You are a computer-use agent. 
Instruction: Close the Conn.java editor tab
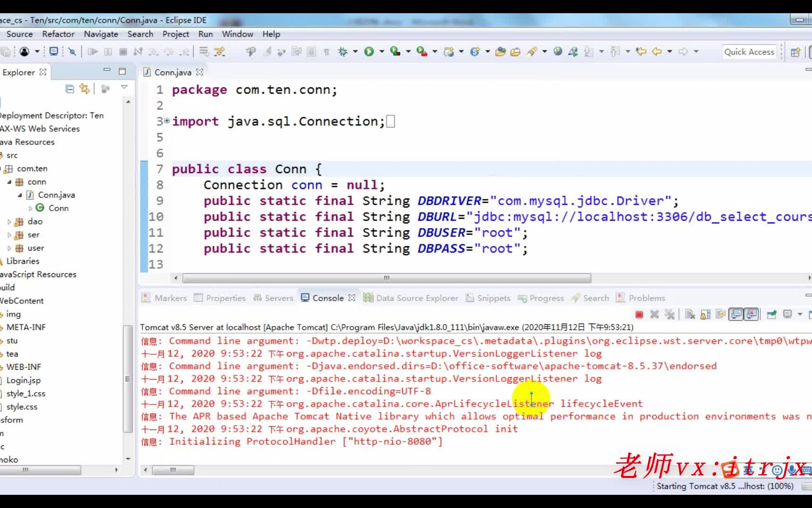pos(200,72)
